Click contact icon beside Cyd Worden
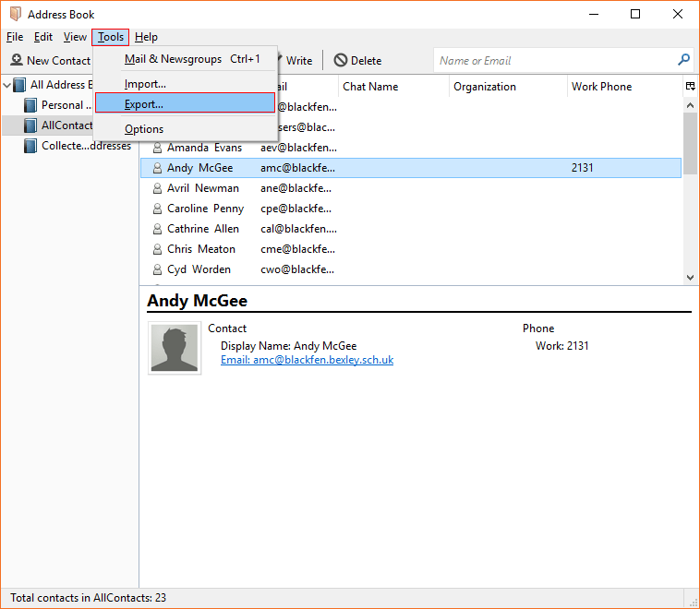This screenshot has height=609, width=700. (157, 269)
